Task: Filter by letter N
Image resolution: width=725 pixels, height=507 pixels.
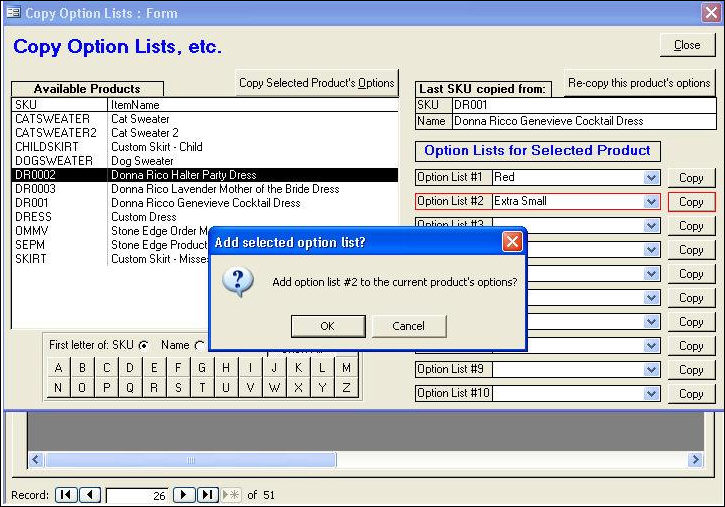Action: (58, 388)
